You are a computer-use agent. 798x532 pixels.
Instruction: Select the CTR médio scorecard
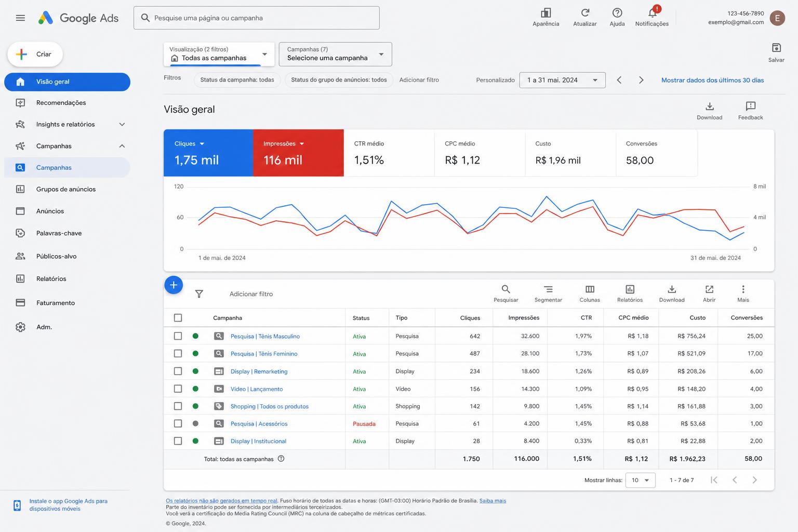[389, 153]
